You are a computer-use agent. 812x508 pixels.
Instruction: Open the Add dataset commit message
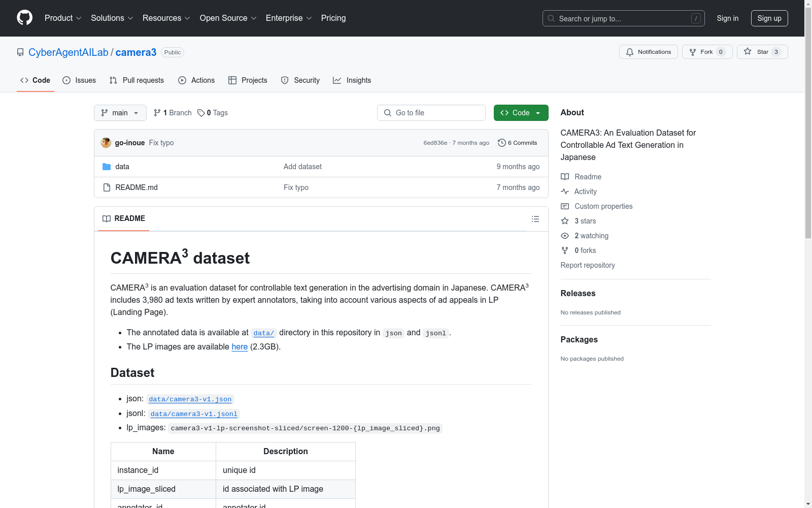click(302, 167)
